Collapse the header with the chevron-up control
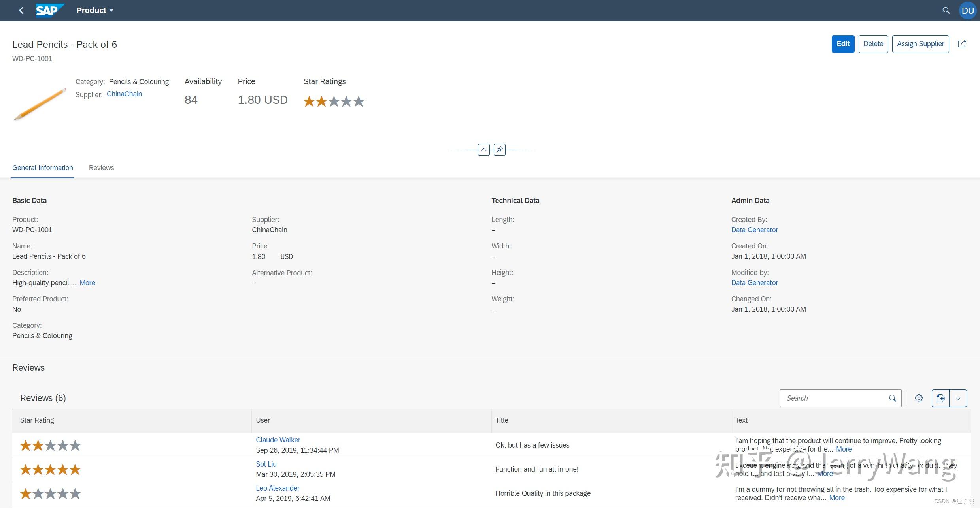Image resolution: width=980 pixels, height=508 pixels. click(x=483, y=150)
